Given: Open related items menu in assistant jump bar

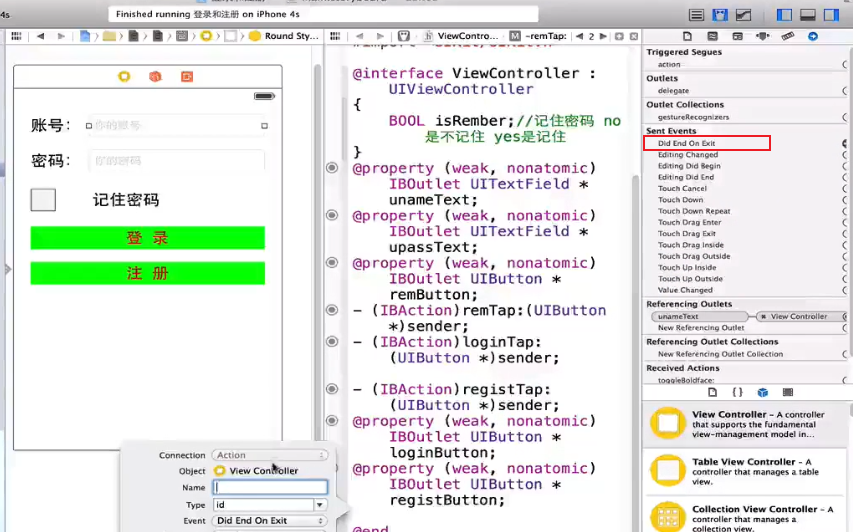Looking at the screenshot, I should coord(335,36).
